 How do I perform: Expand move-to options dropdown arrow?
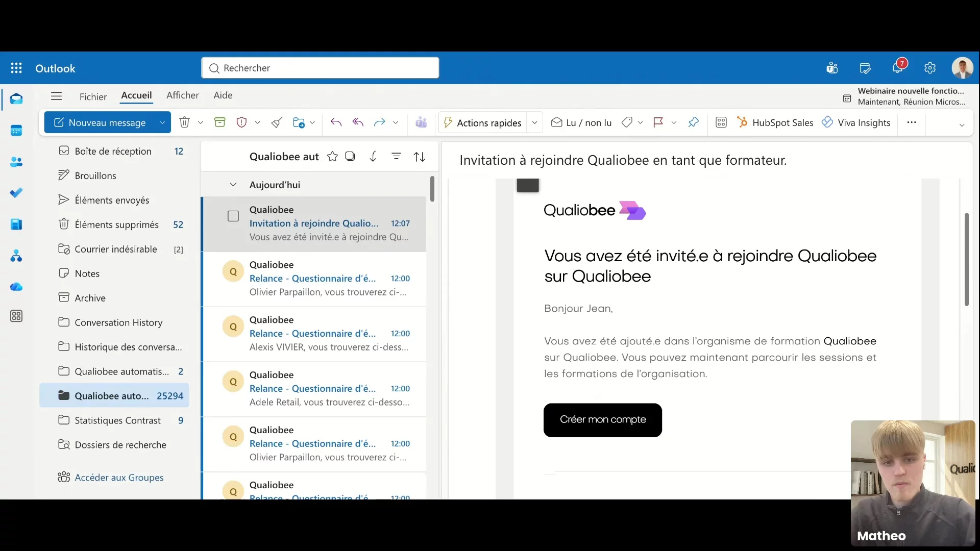click(312, 122)
